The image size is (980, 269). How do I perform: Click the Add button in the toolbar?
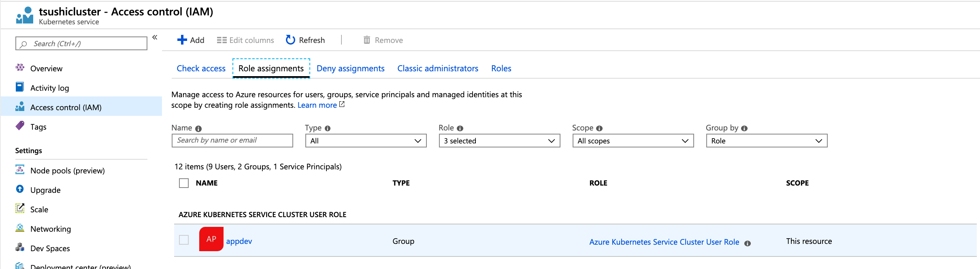[191, 40]
